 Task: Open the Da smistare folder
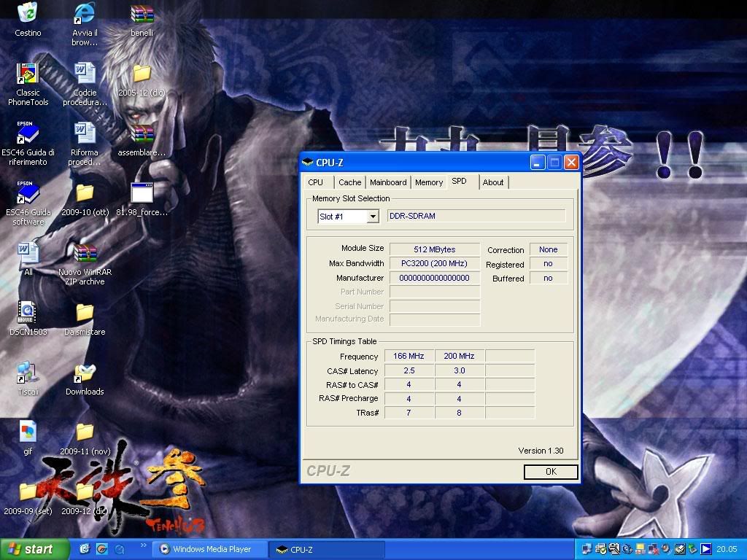[85, 312]
